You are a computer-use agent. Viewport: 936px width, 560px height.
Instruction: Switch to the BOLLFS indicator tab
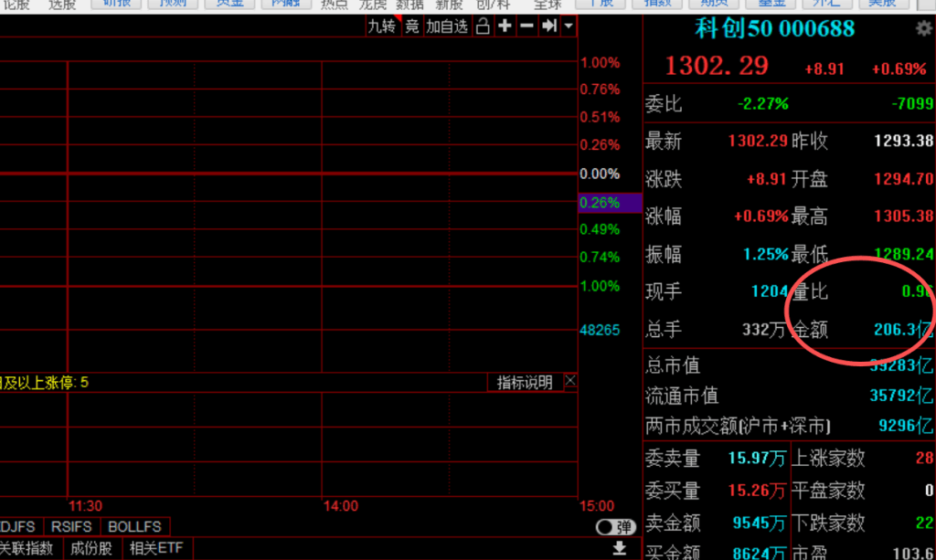point(134,527)
